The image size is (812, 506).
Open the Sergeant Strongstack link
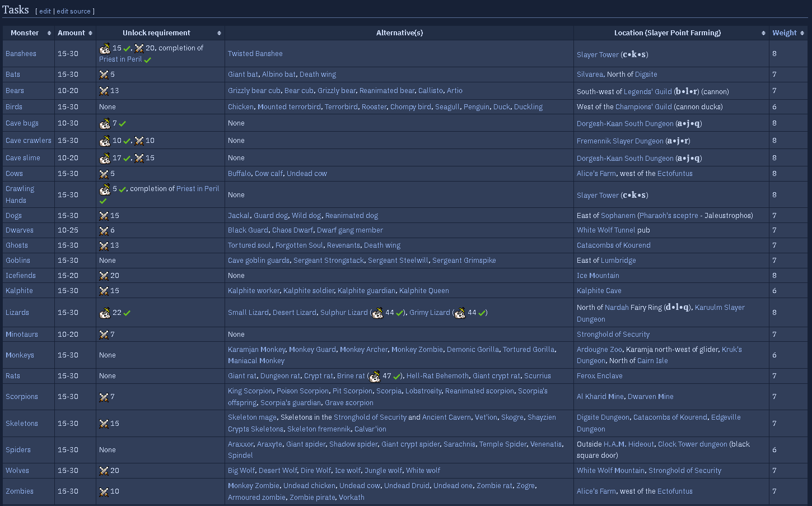(x=329, y=261)
